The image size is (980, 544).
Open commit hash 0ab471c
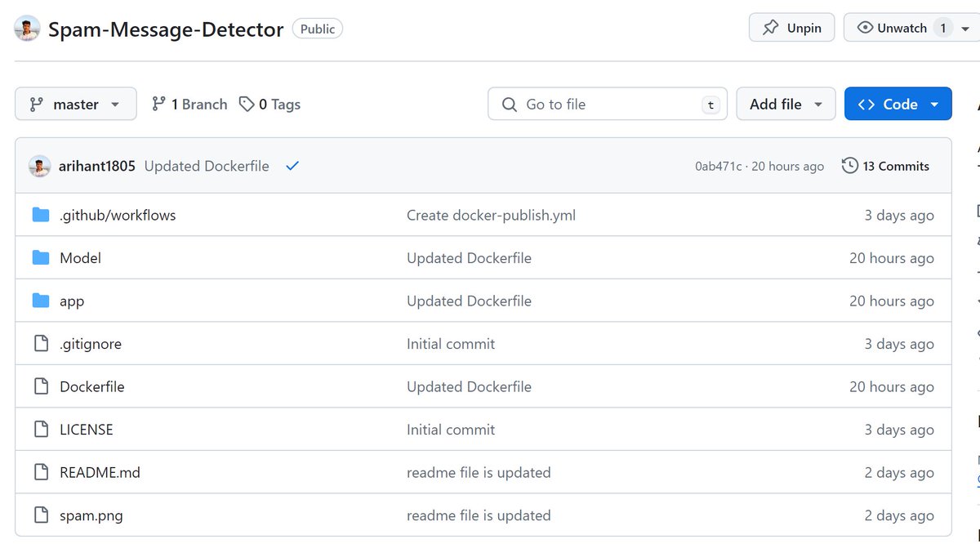click(719, 167)
